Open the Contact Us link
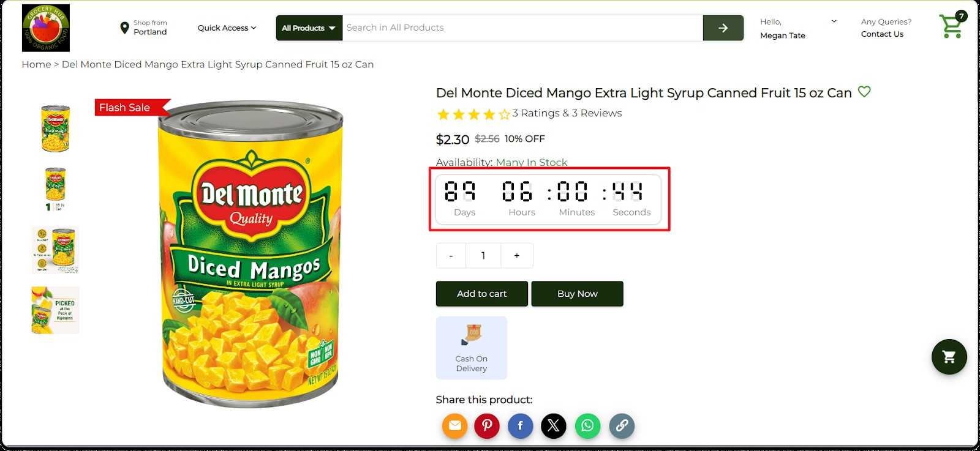Screen dimensions: 980x451 coord(882,34)
